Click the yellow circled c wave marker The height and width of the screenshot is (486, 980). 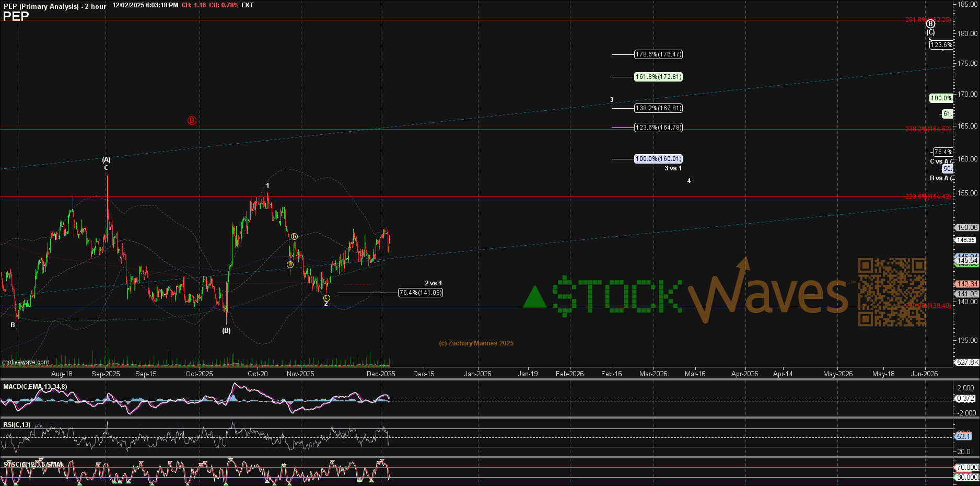tap(326, 298)
